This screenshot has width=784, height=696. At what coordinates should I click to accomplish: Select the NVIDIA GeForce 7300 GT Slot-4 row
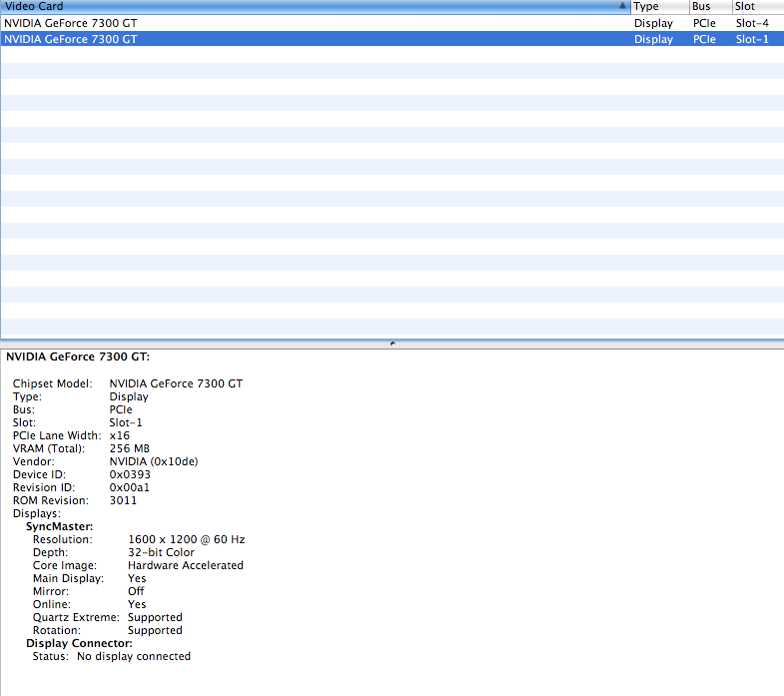(392, 23)
